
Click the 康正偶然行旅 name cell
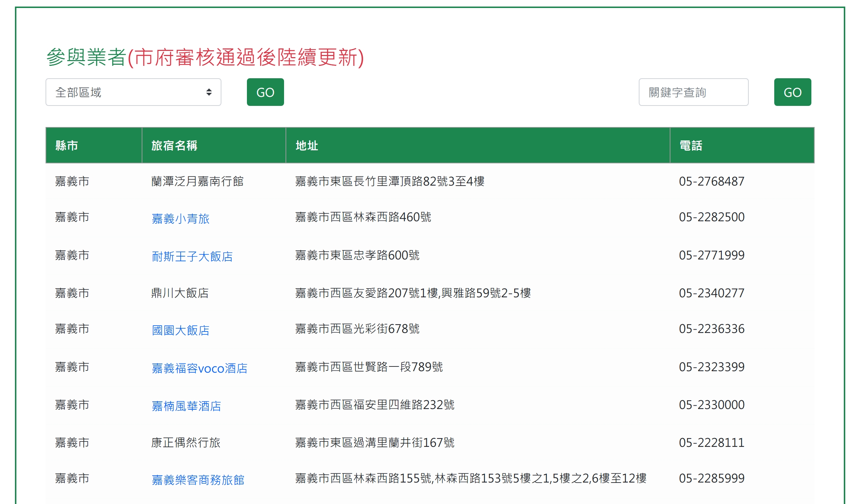[185, 443]
